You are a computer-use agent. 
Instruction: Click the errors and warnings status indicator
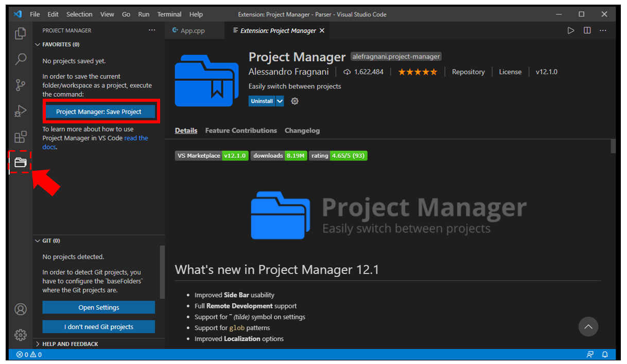click(x=29, y=354)
